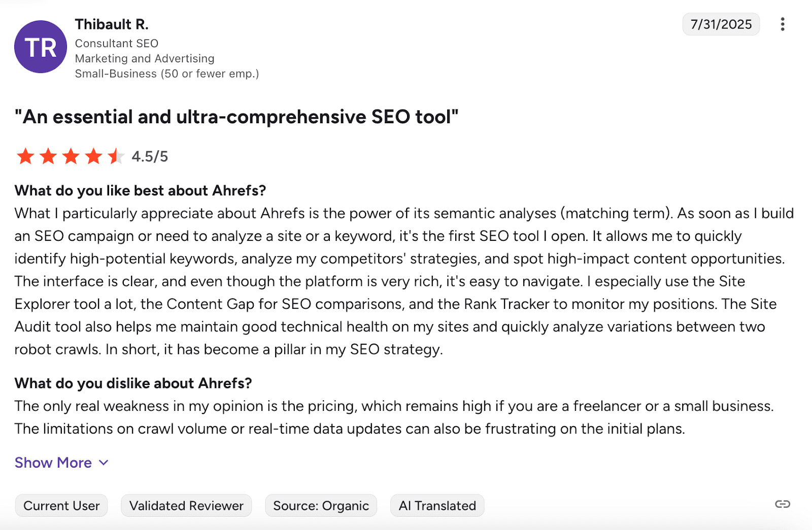Click the purple TR avatar

[x=41, y=47]
